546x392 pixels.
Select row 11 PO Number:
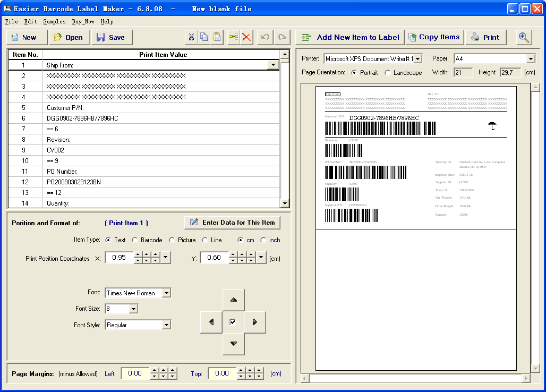tap(144, 171)
